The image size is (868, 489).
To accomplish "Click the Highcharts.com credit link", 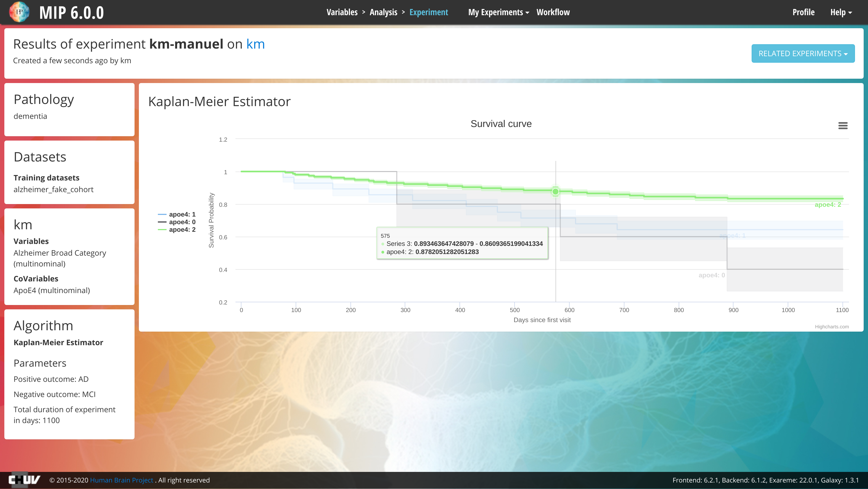I will 831,326.
